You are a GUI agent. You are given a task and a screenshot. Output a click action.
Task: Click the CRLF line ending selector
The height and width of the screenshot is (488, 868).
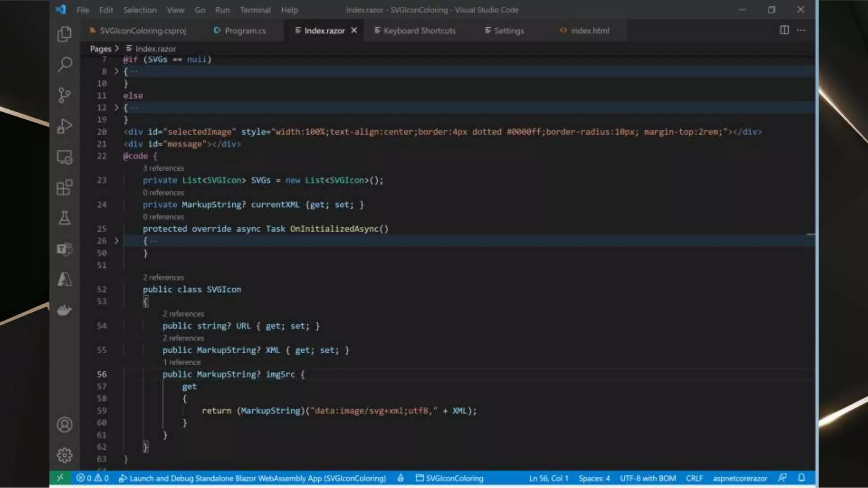(694, 478)
